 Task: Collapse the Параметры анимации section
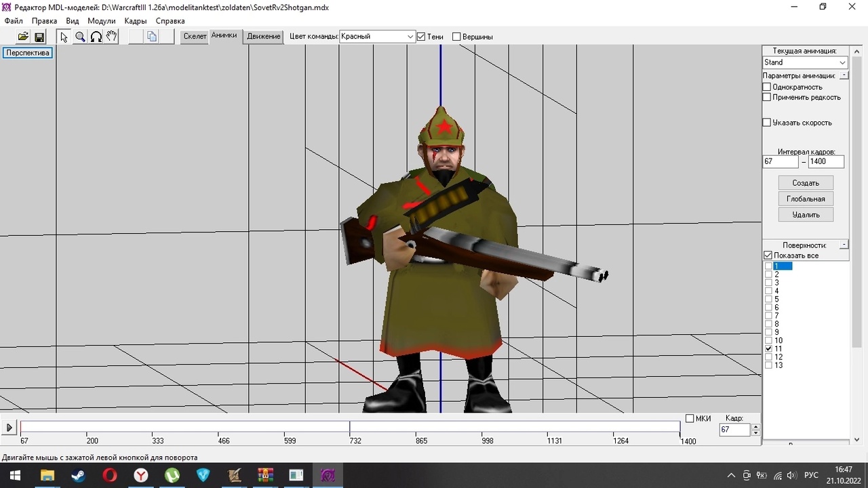844,76
